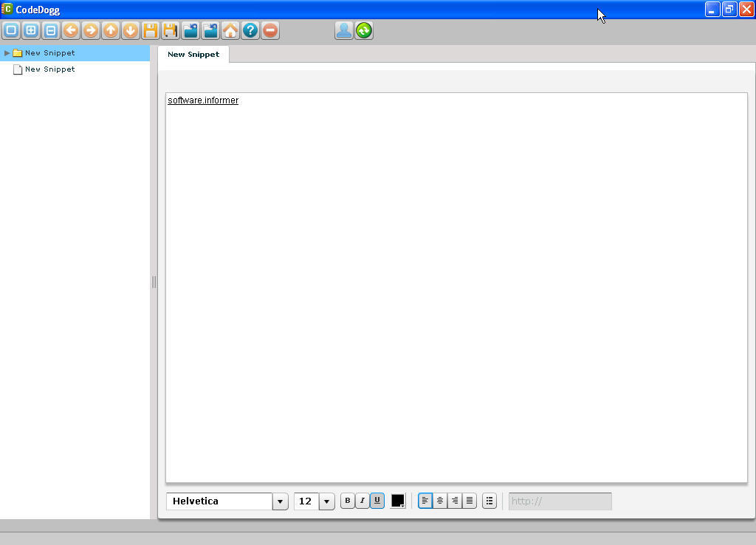Click the orange down arrow icon
Image resolution: width=756 pixels, height=545 pixels.
pyautogui.click(x=131, y=31)
